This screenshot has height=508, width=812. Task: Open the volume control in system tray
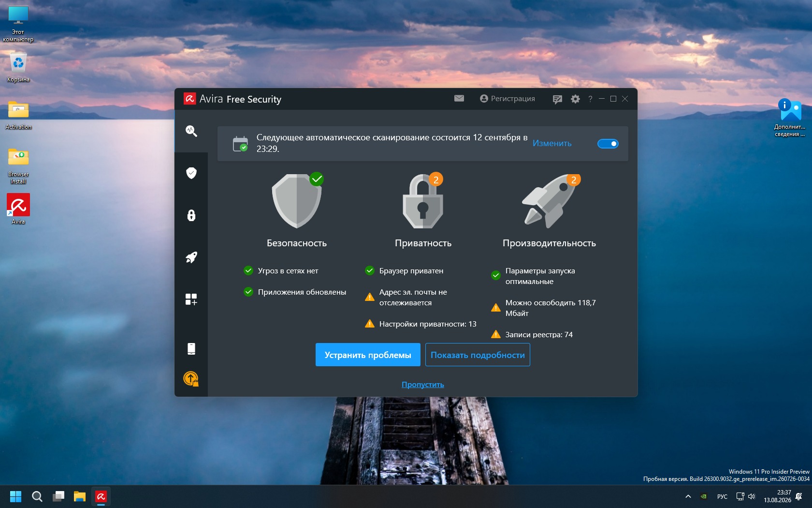click(752, 496)
